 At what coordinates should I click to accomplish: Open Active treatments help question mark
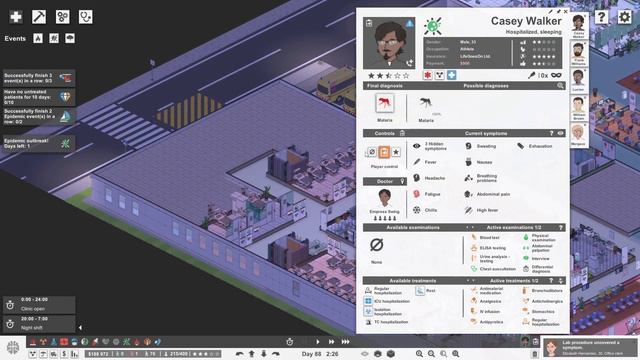(551, 280)
